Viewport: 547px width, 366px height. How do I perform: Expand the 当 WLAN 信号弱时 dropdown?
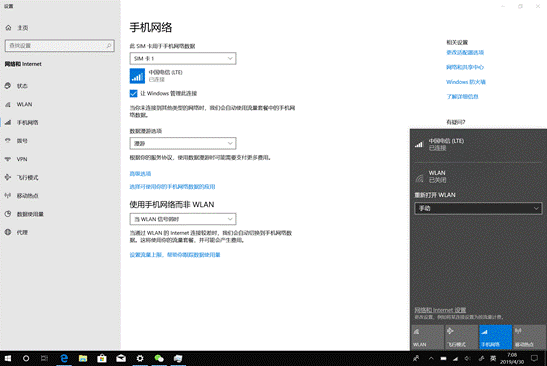(x=183, y=219)
